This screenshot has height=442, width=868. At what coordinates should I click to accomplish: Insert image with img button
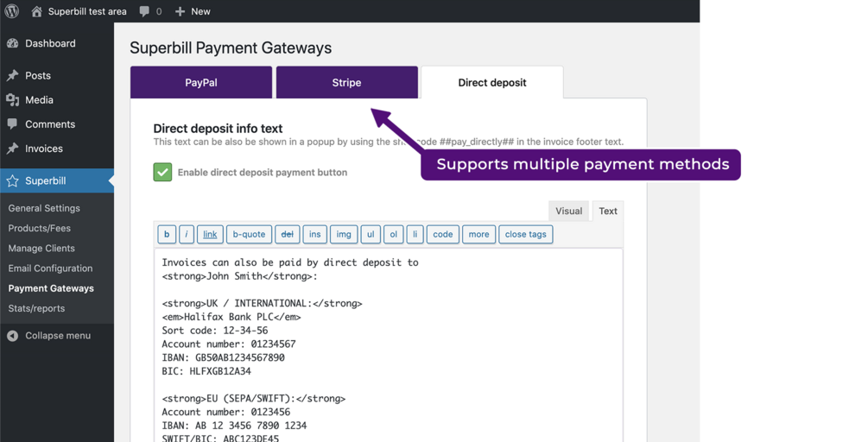pos(344,234)
